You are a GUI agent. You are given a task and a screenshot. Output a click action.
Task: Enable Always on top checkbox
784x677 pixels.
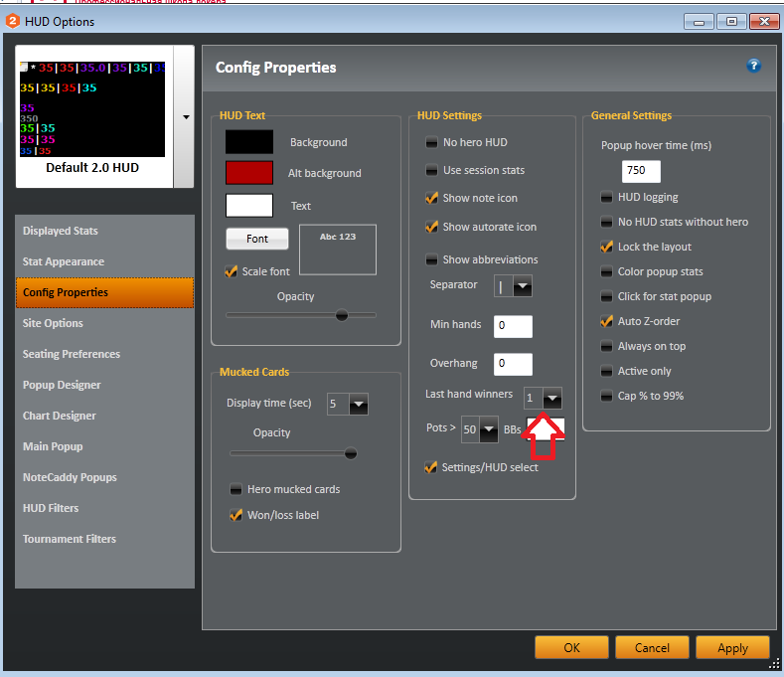pyautogui.click(x=606, y=346)
